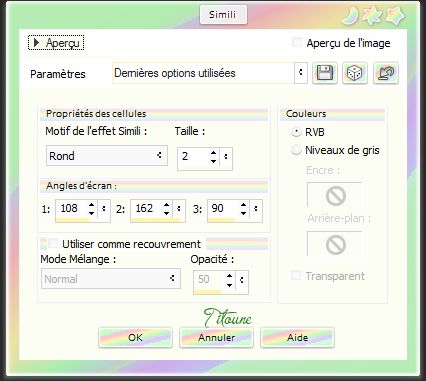
Task: Cancel the dialog with Annuler
Action: [x=216, y=338]
